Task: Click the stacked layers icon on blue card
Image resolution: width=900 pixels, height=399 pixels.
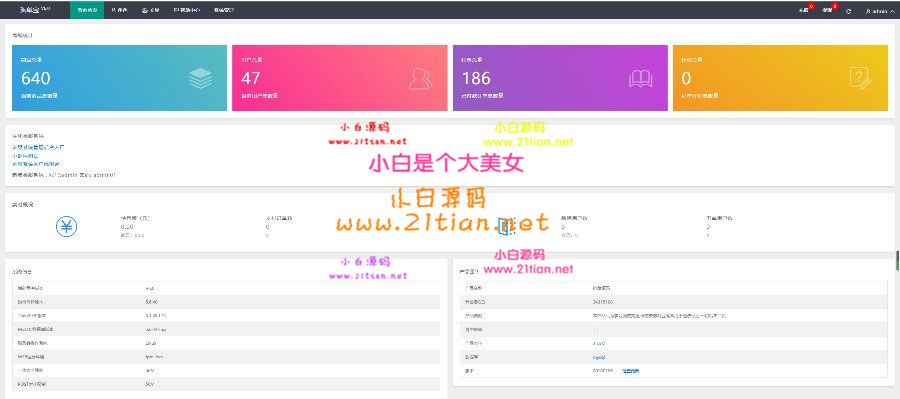Action: coord(200,78)
